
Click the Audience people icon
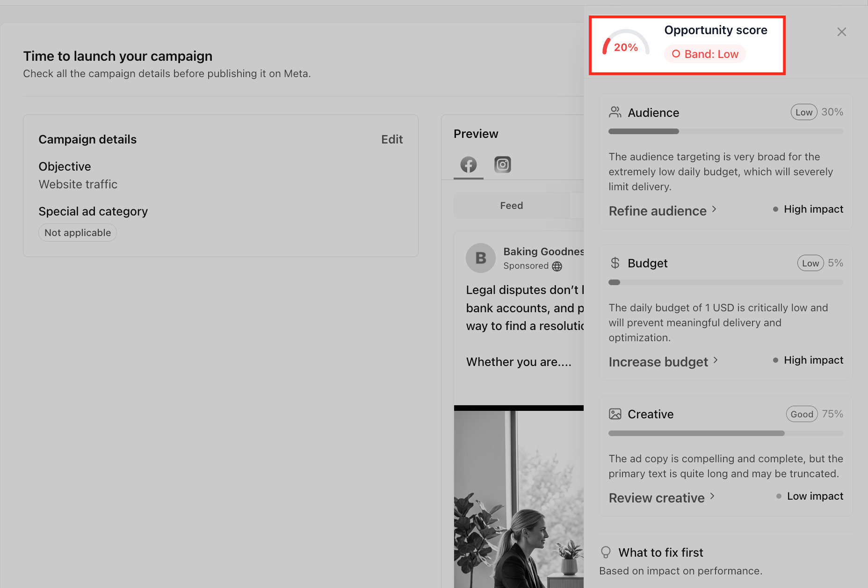[x=615, y=112]
